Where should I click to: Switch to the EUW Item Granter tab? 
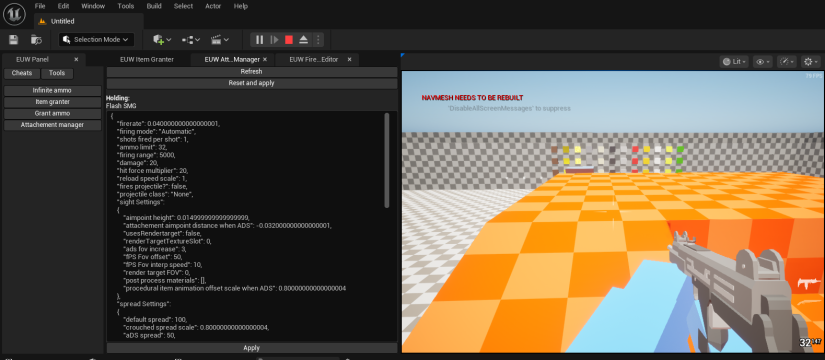point(147,59)
